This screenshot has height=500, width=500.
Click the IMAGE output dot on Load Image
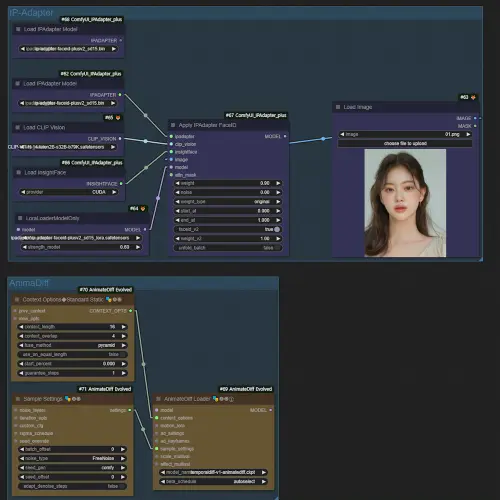[x=475, y=118]
